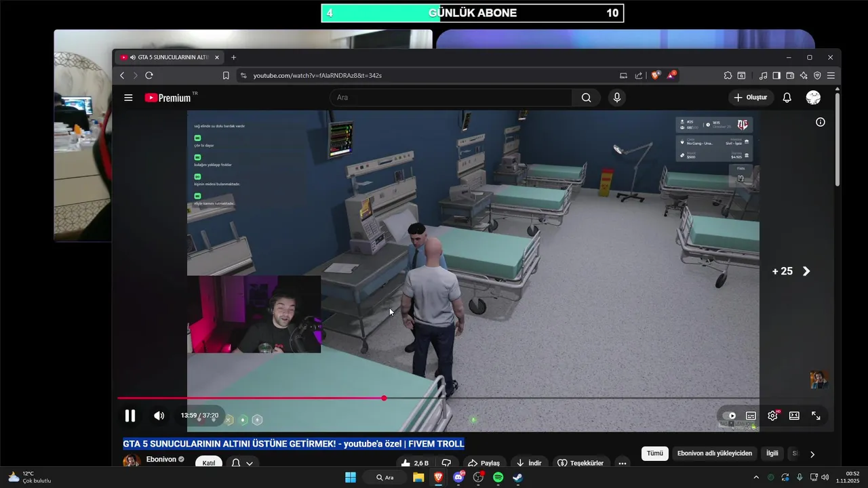Open Brave Wallet icon
This screenshot has height=488, width=868.
tap(790, 75)
